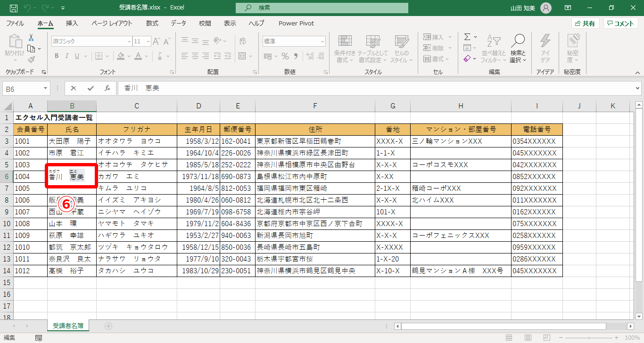Click the 共有 share button
This screenshot has width=644, height=343.
585,24
